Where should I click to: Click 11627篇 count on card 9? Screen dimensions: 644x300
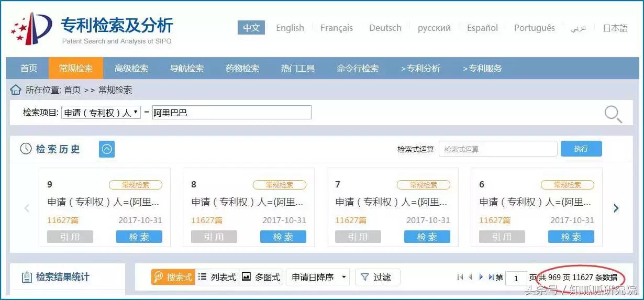click(x=63, y=220)
